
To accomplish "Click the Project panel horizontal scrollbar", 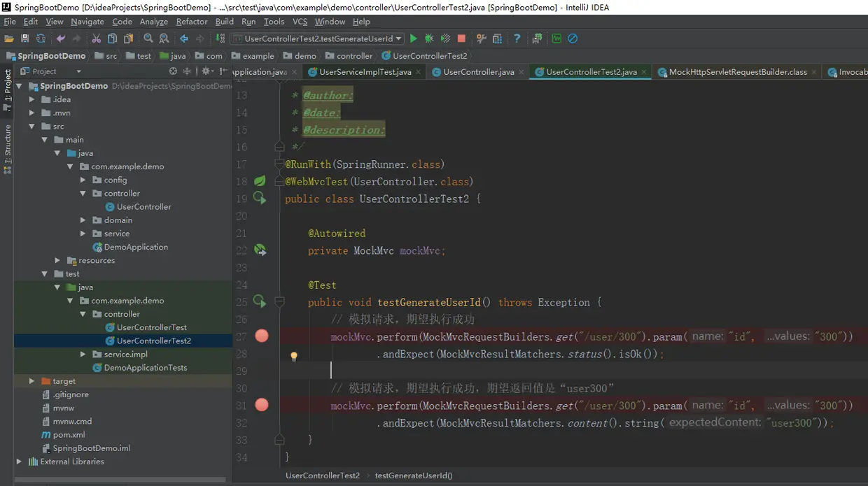I will click(120, 480).
